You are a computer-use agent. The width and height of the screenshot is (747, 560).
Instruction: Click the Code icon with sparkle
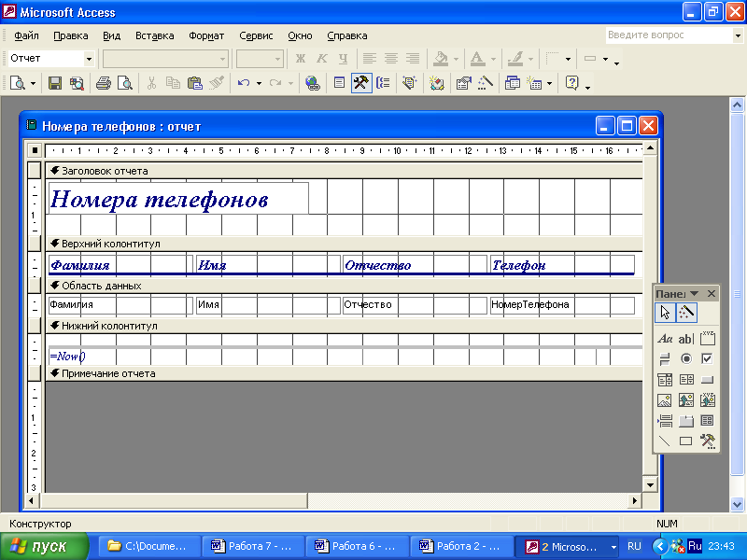[436, 83]
